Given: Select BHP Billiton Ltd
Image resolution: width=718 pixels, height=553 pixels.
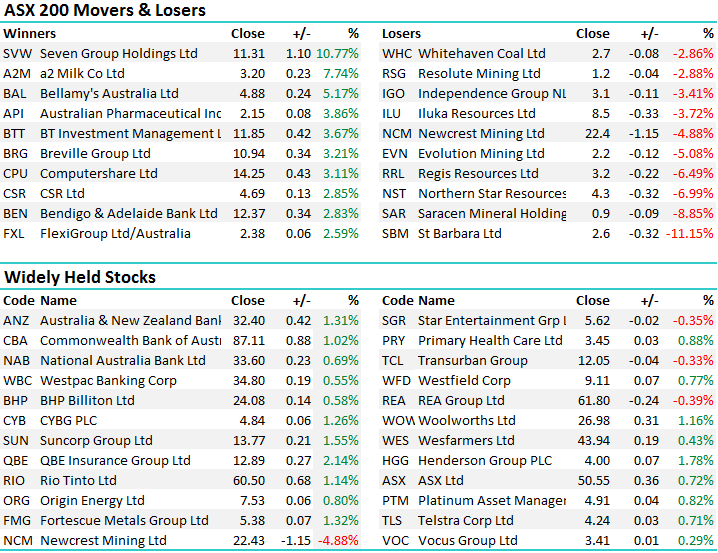Looking at the screenshot, I should 87,400.
